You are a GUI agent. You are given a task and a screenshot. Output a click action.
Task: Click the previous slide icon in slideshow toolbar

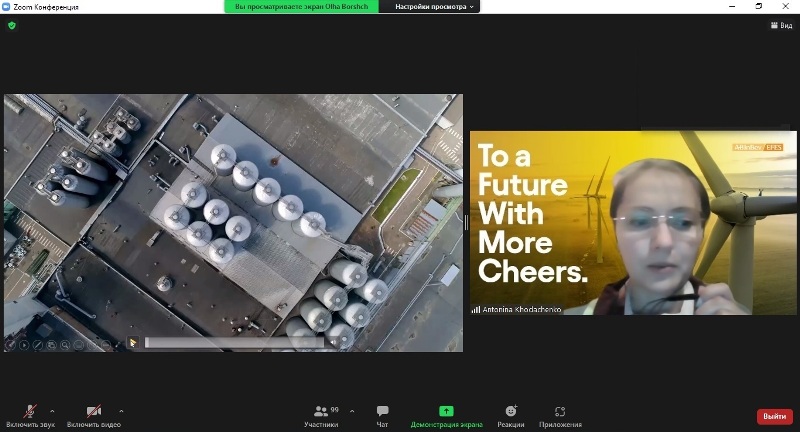[10, 345]
